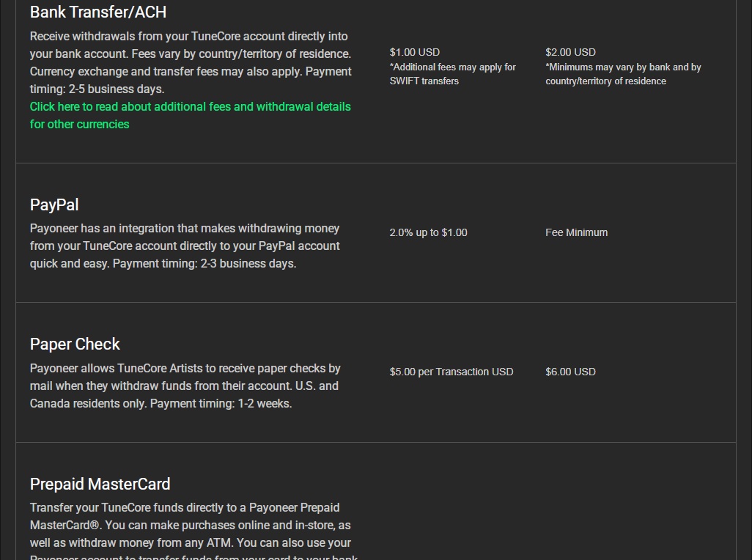The image size is (752, 560).
Task: Click the PayPal section heading
Action: [54, 205]
